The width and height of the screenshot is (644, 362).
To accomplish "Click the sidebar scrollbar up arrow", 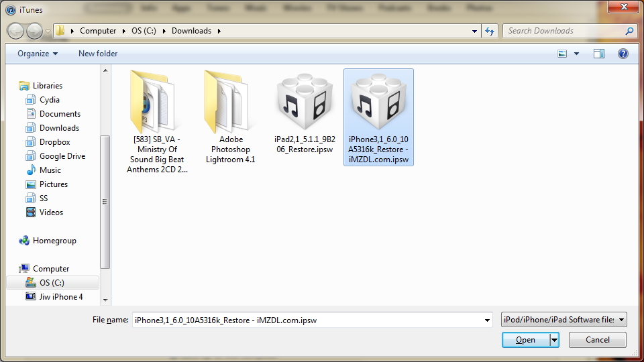I will [x=105, y=70].
